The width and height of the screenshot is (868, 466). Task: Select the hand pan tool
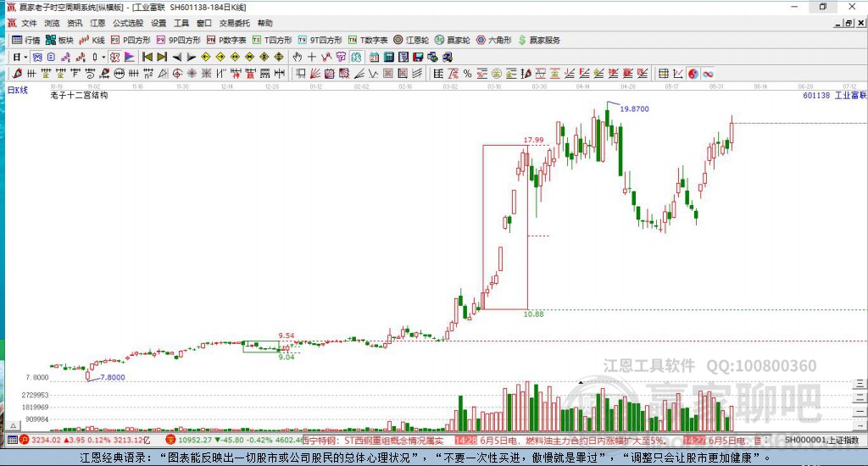297,57
